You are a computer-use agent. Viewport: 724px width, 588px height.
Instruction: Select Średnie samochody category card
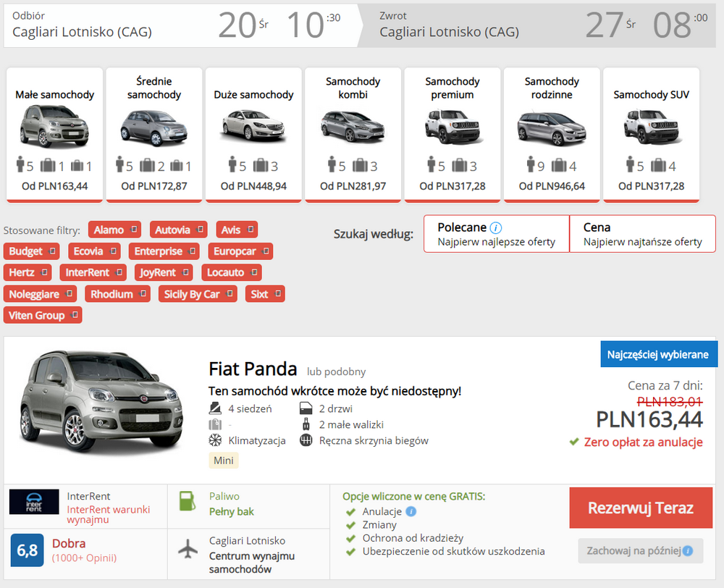click(154, 135)
